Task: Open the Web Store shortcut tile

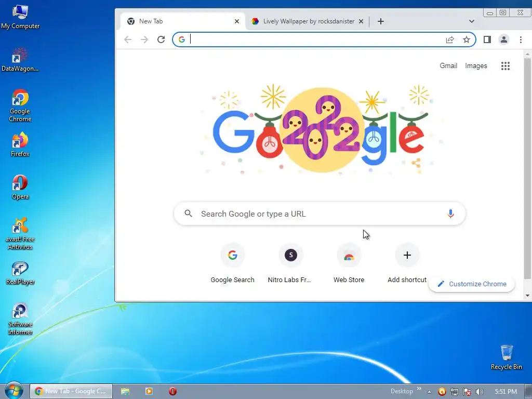Action: (349, 263)
